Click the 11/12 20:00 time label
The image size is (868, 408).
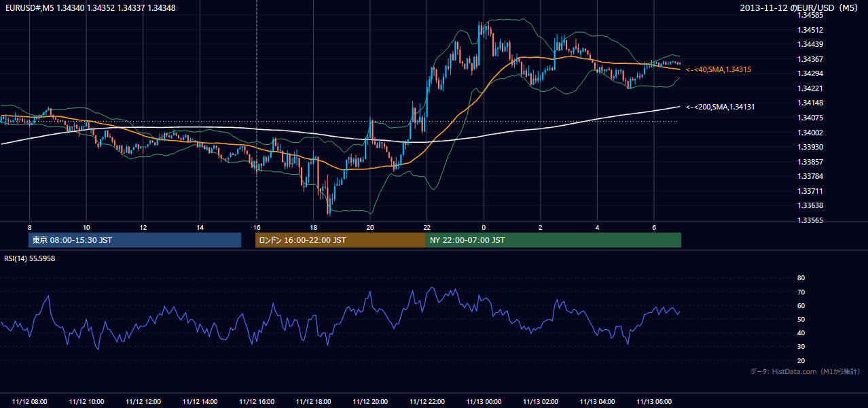click(x=370, y=402)
